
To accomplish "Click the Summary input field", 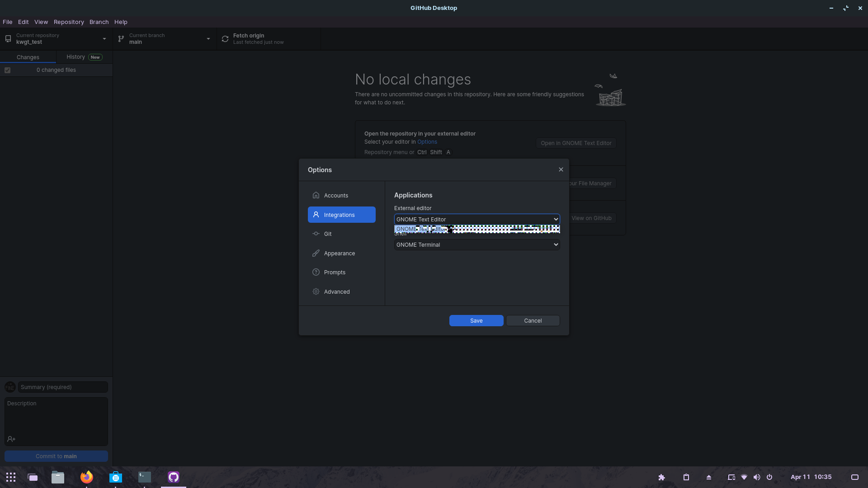I will [63, 387].
